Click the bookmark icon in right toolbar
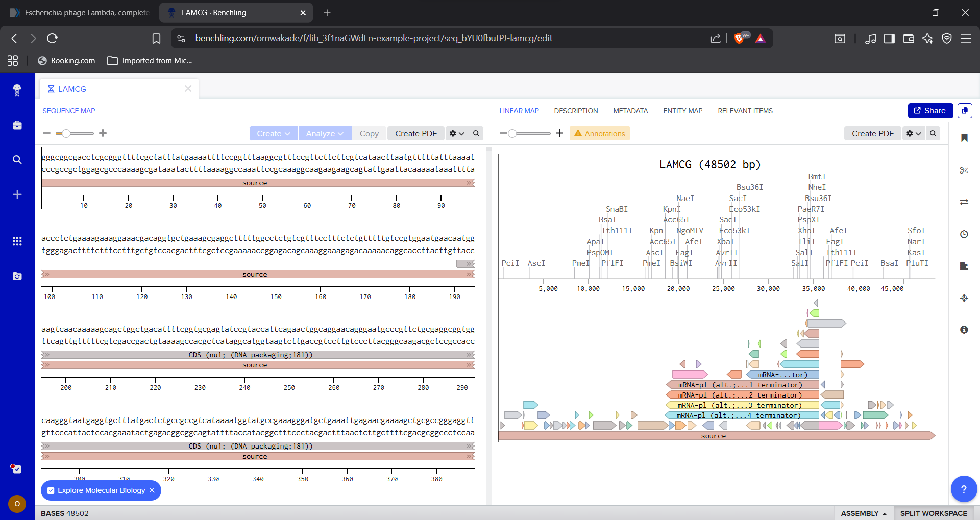 point(964,138)
